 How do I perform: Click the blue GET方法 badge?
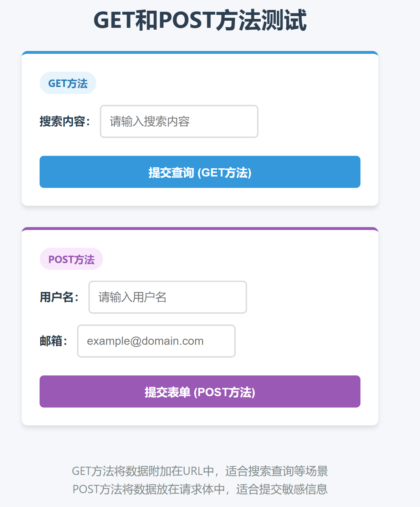(x=68, y=83)
